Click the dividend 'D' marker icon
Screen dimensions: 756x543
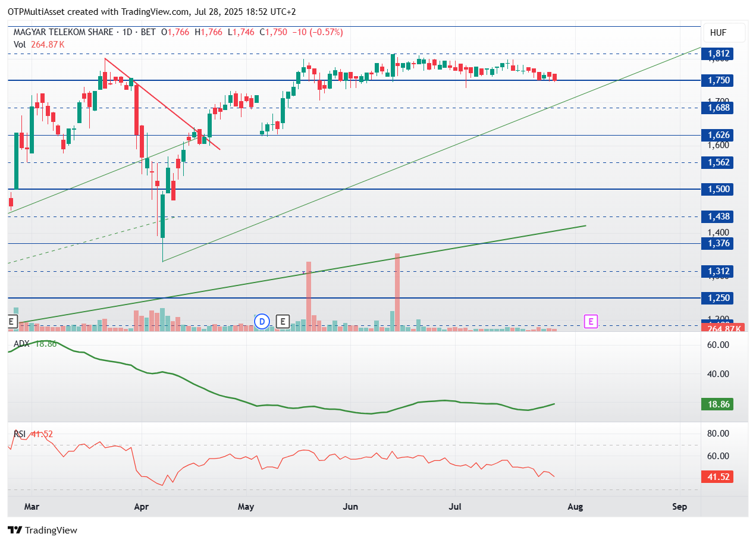pyautogui.click(x=262, y=322)
